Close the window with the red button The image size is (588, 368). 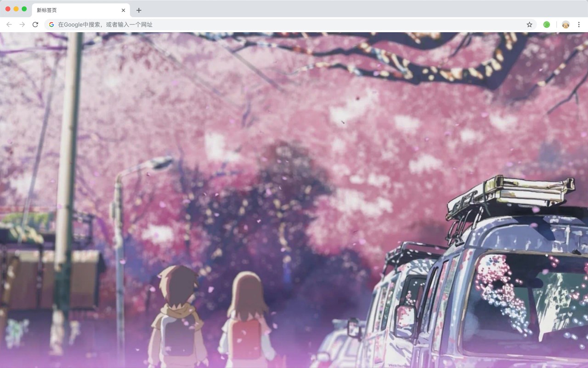point(8,9)
